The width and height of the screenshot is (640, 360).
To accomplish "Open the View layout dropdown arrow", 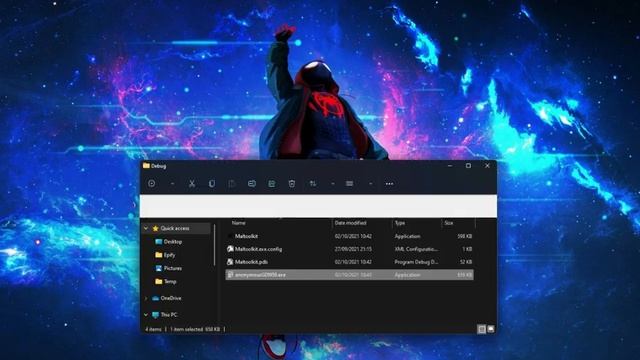I will pyautogui.click(x=370, y=184).
